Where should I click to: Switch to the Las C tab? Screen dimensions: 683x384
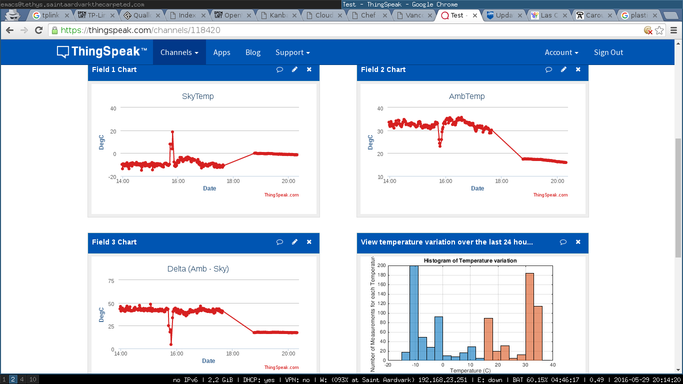click(549, 15)
